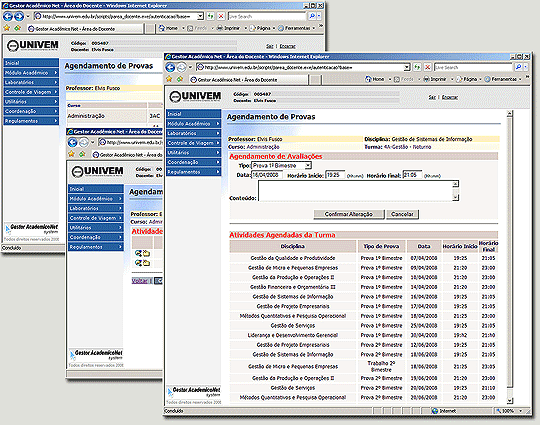Image resolution: width=540 pixels, height=425 pixels.
Task: Open address bar dropdown arrow in rear window
Action: point(200,16)
